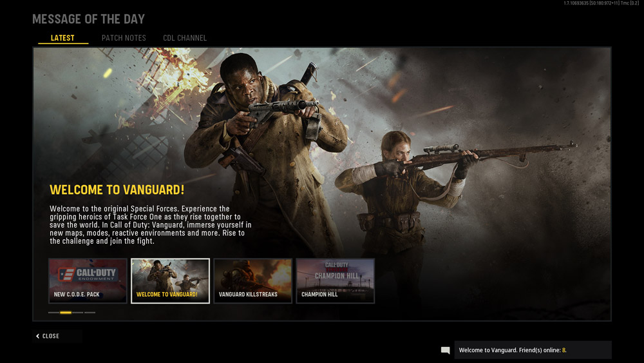Click the highlighted yellow page indicator
644x363 pixels.
(66, 312)
